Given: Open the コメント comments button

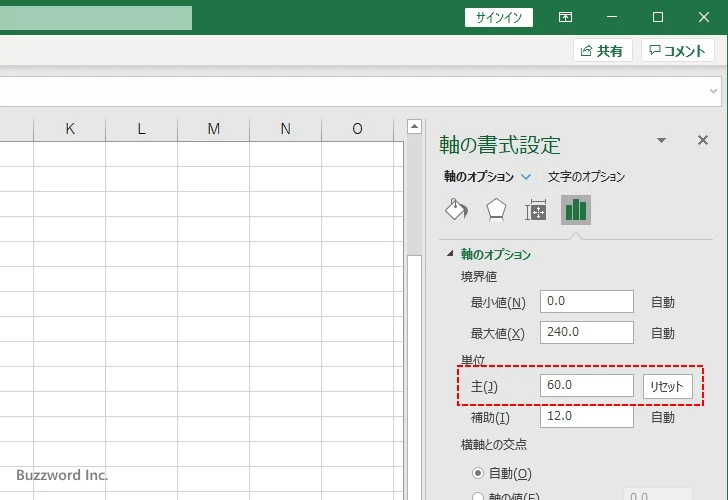Looking at the screenshot, I should pyautogui.click(x=679, y=51).
